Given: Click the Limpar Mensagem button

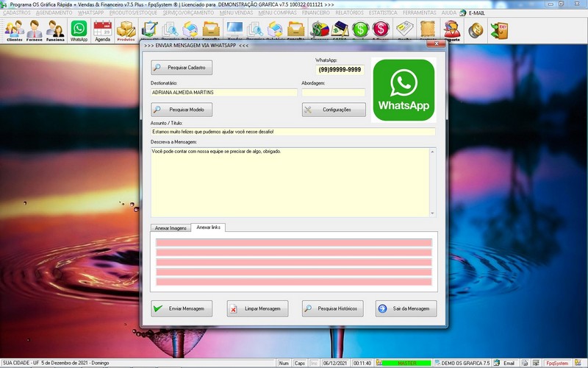Looking at the screenshot, I should click(257, 308).
